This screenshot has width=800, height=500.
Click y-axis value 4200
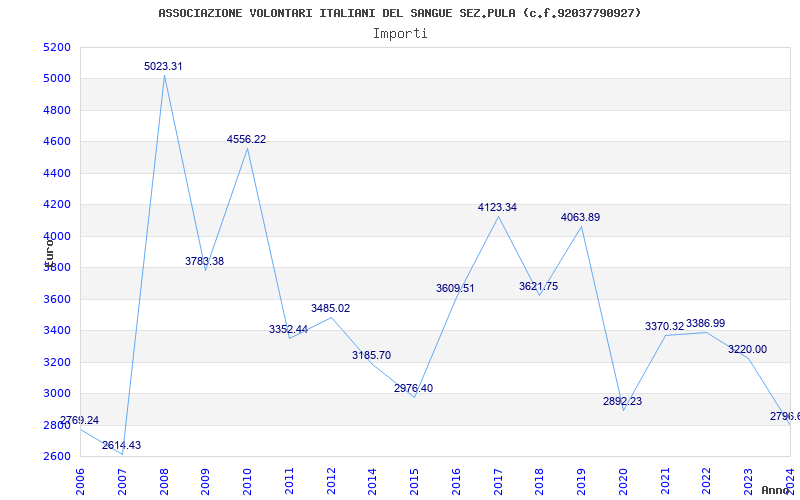[x=57, y=205]
